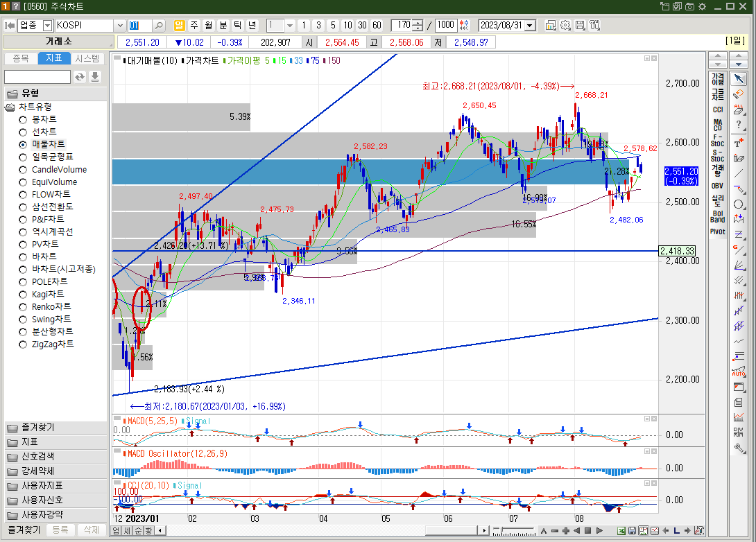Click the save chart floppy icon in top toolbar
Image resolution: width=756 pixels, height=542 pixels.
pos(581,25)
